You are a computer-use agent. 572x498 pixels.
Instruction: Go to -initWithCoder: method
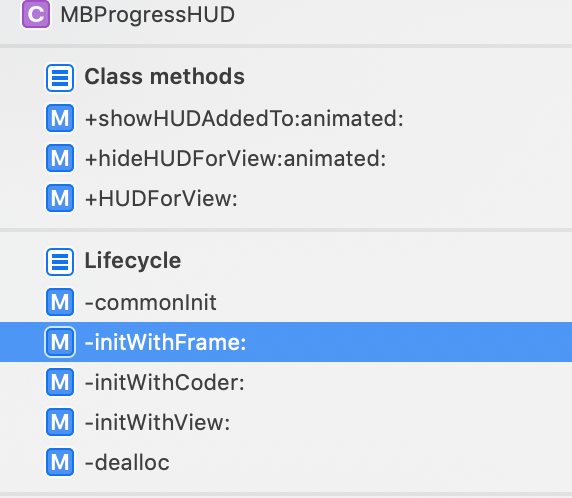click(286, 382)
